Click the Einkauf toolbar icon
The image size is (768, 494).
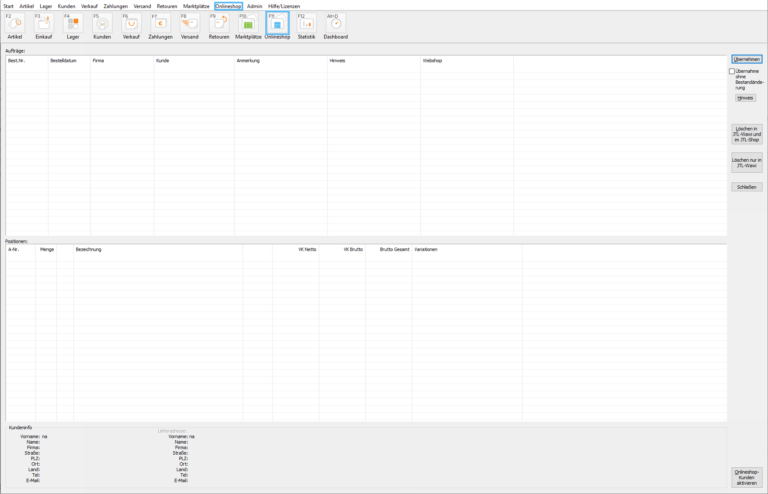coord(44,24)
